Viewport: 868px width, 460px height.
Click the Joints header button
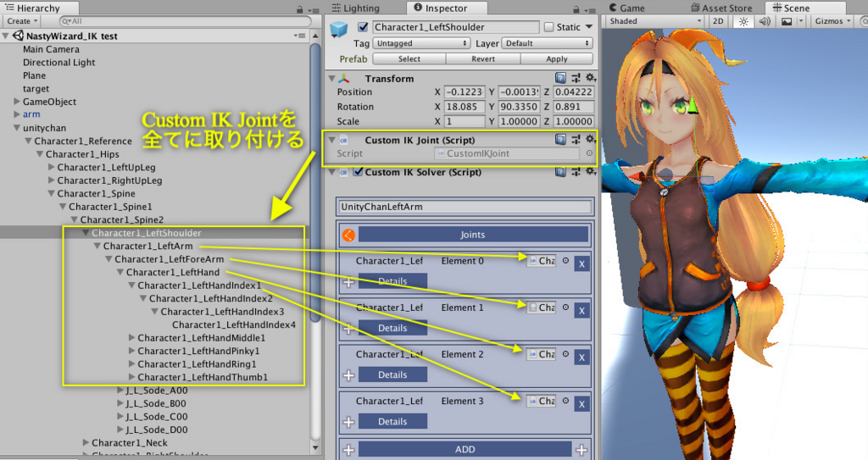[473, 235]
